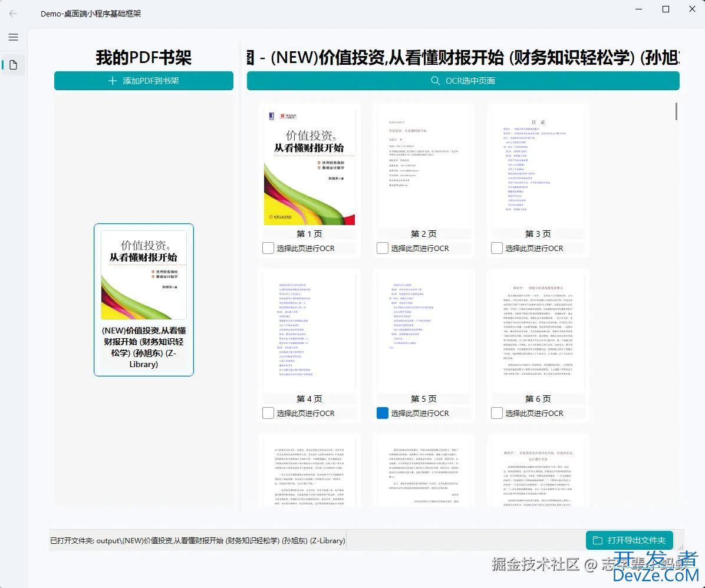Click the 已打开文件夹 status bar message
Viewport: 705px width, 588px height.
click(x=198, y=540)
